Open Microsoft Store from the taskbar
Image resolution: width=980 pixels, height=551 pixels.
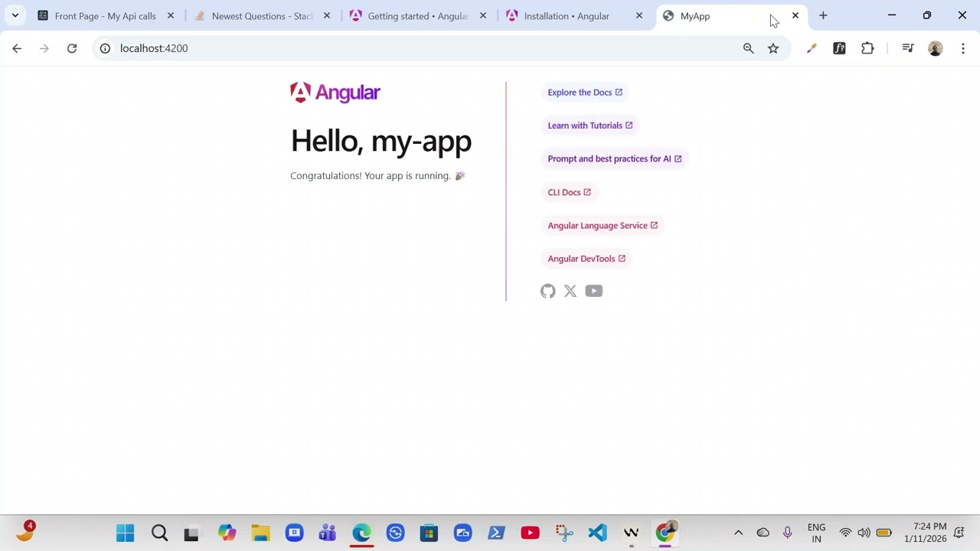(x=429, y=533)
